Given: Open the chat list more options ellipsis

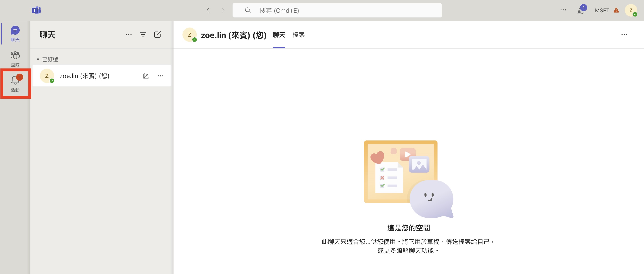Looking at the screenshot, I should tap(129, 35).
